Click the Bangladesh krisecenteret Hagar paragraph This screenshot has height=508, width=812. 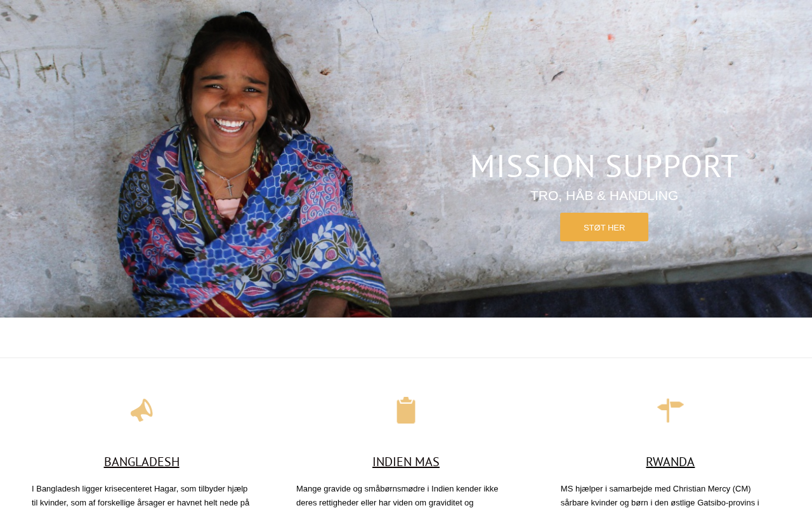pos(141,495)
